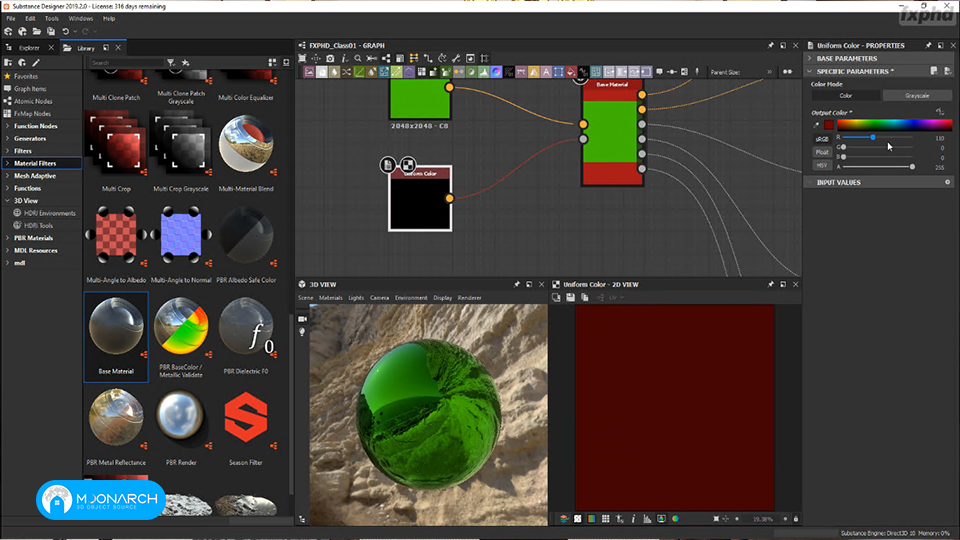Open the Environment menu in 3D view
Viewport: 960px width, 540px height.
coord(411,298)
